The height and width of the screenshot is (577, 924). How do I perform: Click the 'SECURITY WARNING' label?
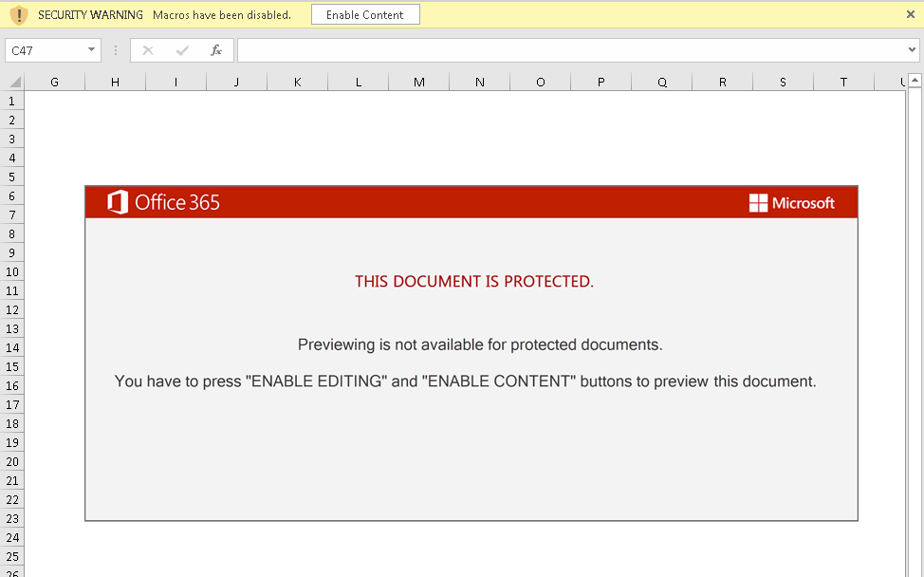(91, 15)
